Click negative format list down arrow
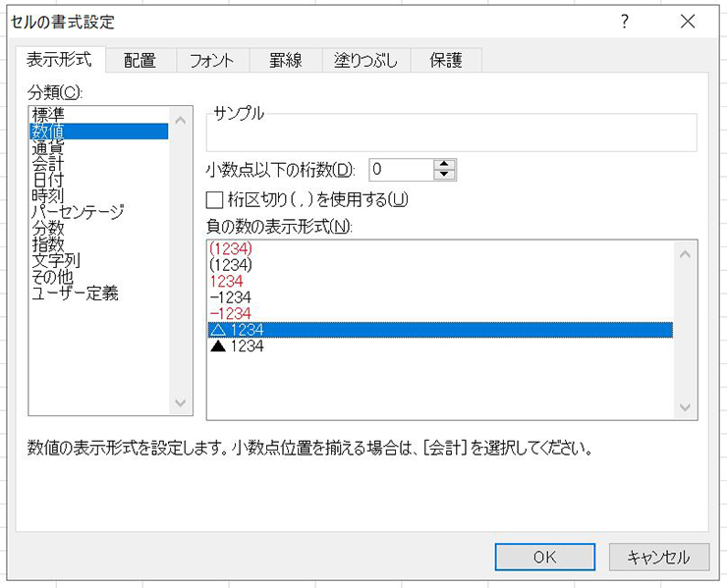The width and height of the screenshot is (727, 588). (x=685, y=407)
